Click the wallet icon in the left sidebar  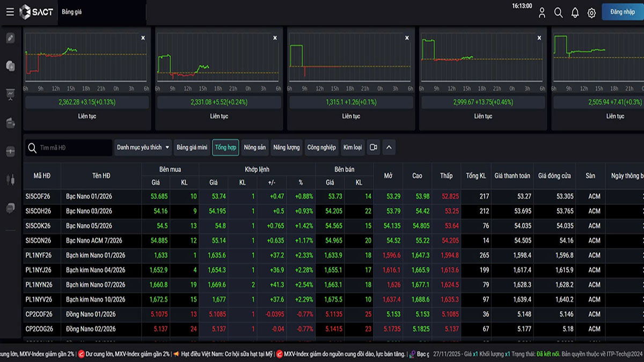[x=10, y=123]
